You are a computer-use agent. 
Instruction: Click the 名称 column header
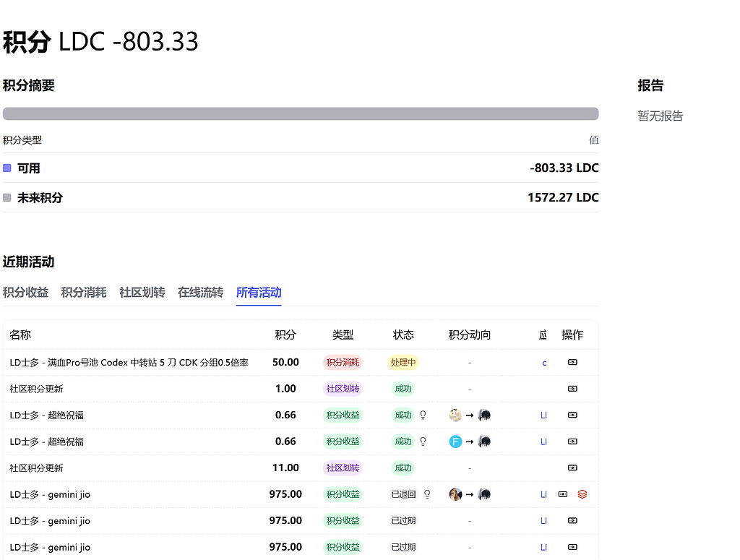point(20,335)
